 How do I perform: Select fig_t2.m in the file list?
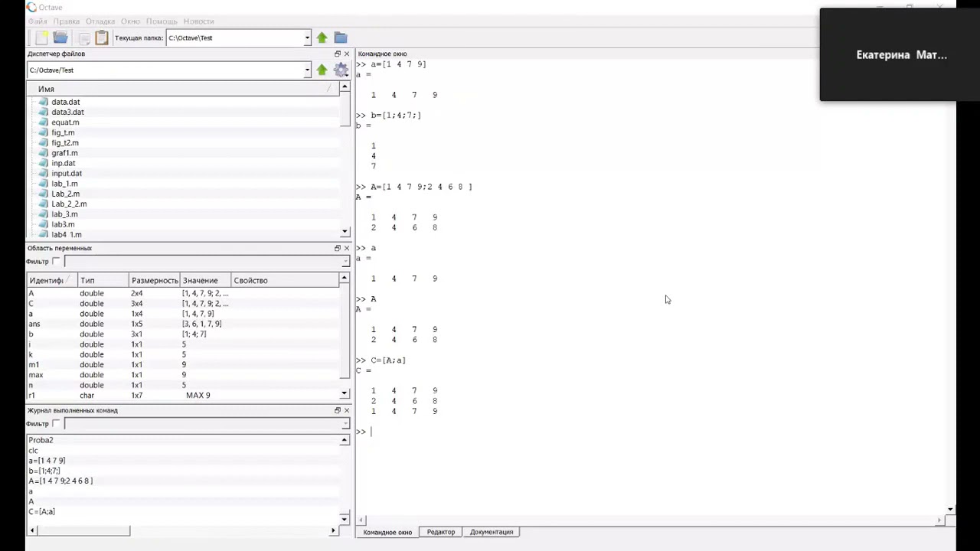point(65,143)
